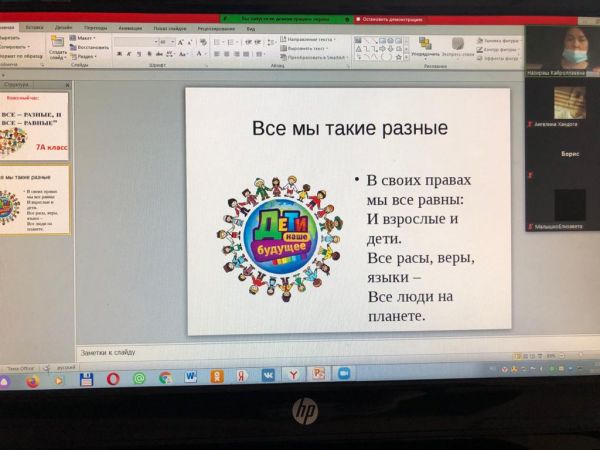Toggle bold text formatting in ribbon
Screen dimensions: 600x450
pyautogui.click(x=117, y=54)
